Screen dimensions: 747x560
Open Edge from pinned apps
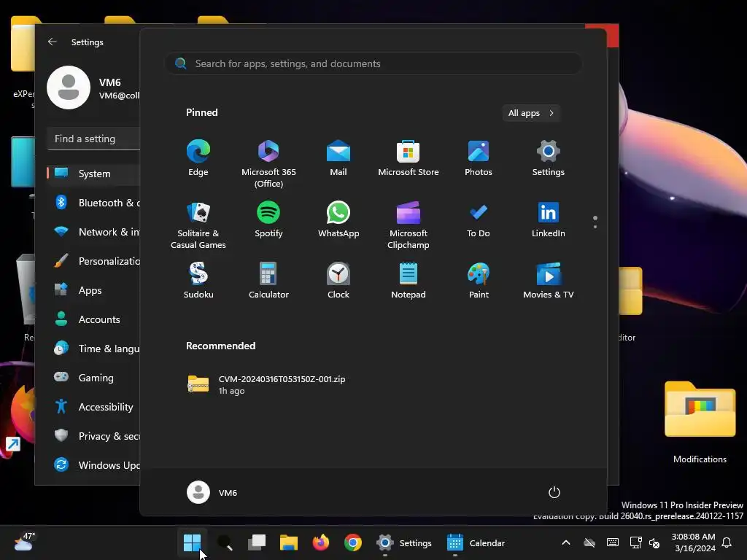click(x=198, y=158)
